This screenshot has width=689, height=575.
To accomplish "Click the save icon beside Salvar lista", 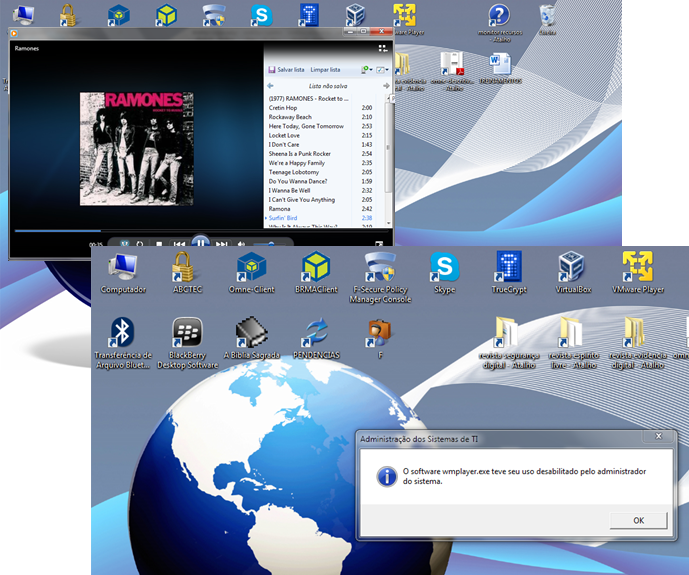I will tap(272, 70).
